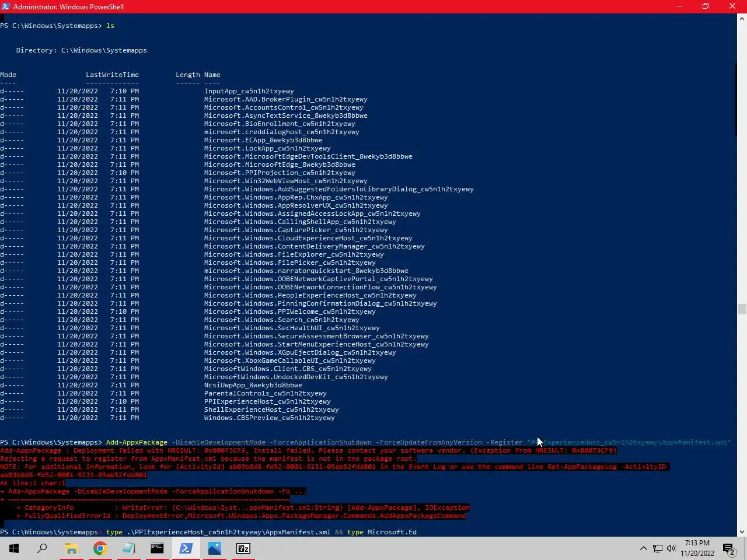747x560 pixels.
Task: Open taskbar Search magnifier
Action: [43, 548]
